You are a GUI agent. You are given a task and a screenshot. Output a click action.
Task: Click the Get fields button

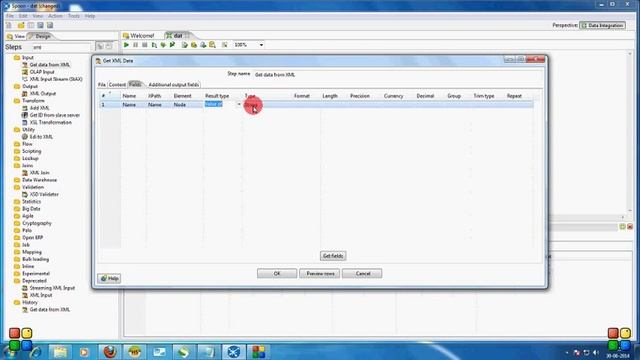333,256
